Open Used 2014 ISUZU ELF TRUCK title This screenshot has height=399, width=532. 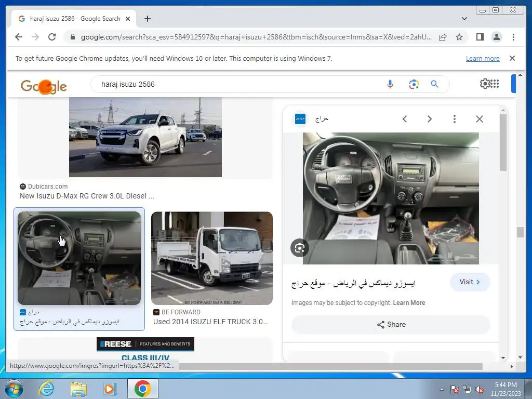click(211, 322)
